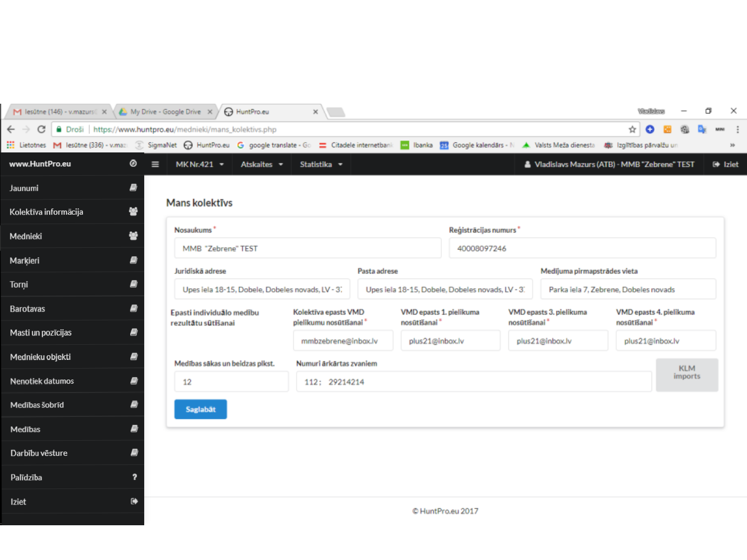
Task: Click Iziet in the top navigation bar
Action: point(725,164)
